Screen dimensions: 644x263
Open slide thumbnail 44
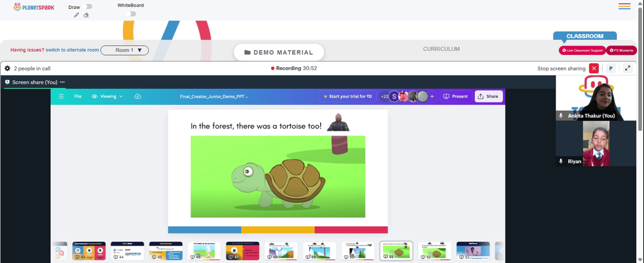[128, 251]
